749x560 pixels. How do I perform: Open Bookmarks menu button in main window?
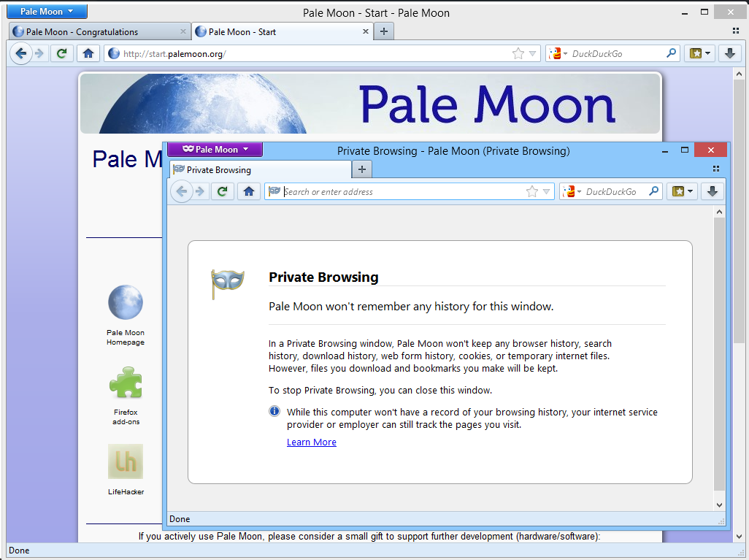(700, 53)
